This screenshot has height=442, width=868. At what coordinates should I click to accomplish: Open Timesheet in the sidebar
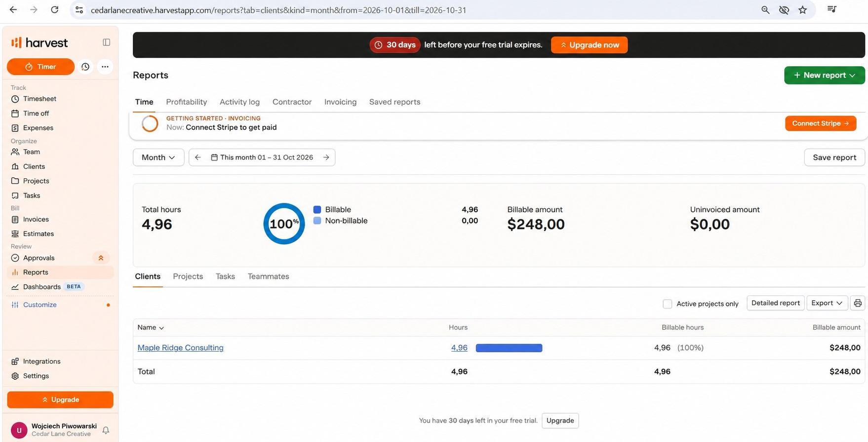tap(39, 99)
